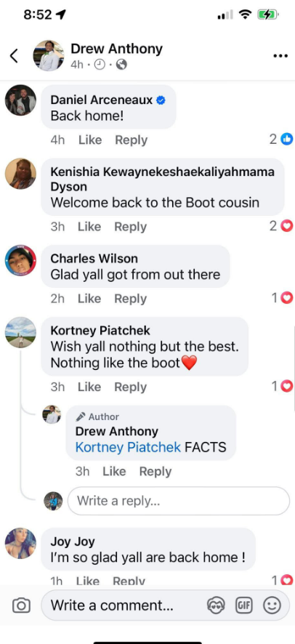View heart reactions on Kenishia's comment

[281, 226]
